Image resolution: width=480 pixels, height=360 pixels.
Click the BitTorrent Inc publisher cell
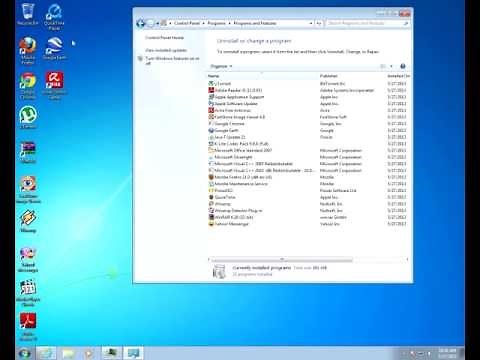(x=332, y=84)
